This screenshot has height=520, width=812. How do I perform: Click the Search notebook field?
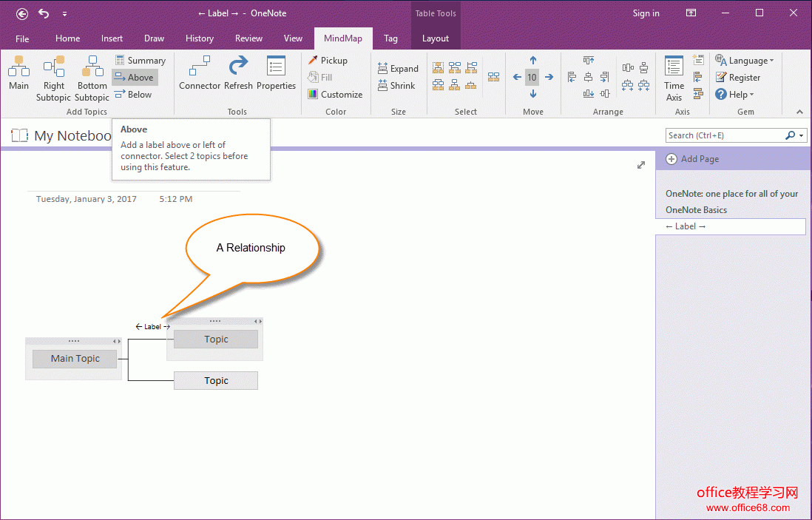pyautogui.click(x=725, y=135)
